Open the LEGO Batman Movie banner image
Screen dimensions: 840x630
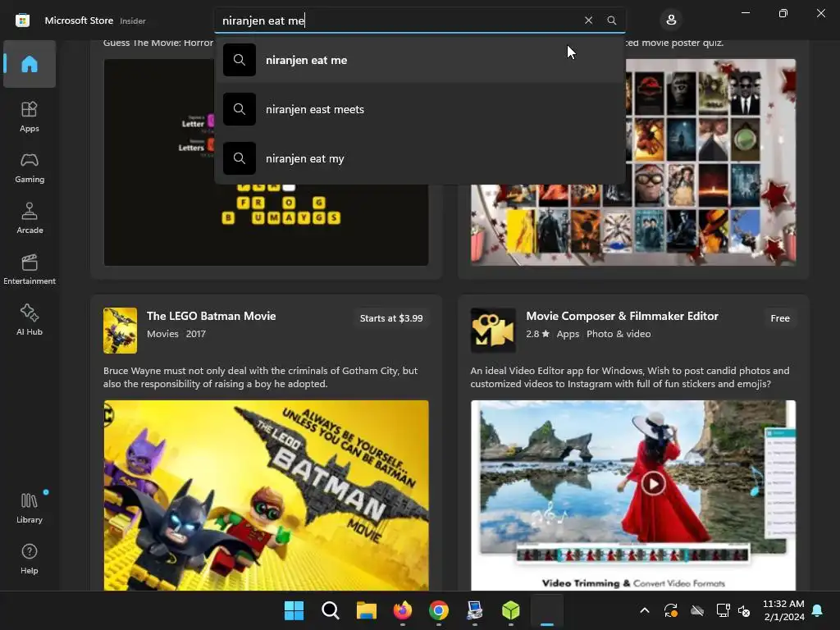coord(267,495)
